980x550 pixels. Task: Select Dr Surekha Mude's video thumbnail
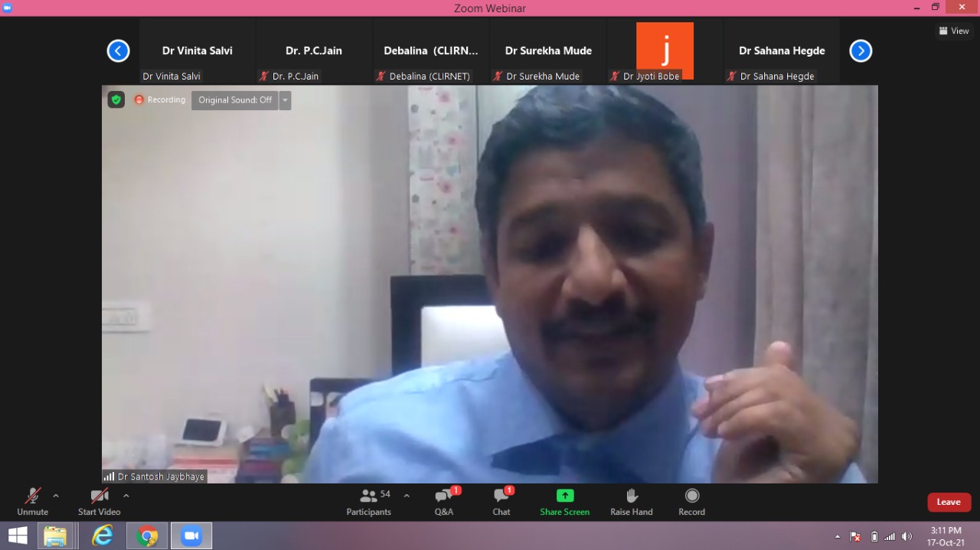[548, 51]
